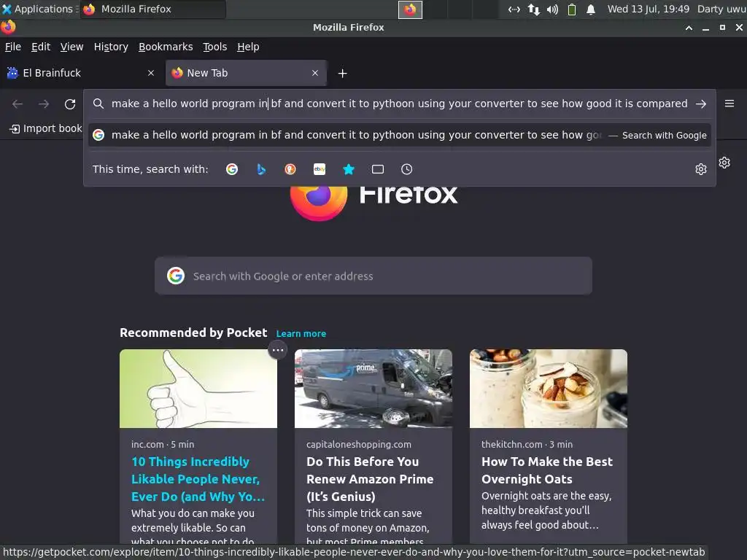
Task: Click the magnifier icon in URL bar
Action: pos(98,104)
